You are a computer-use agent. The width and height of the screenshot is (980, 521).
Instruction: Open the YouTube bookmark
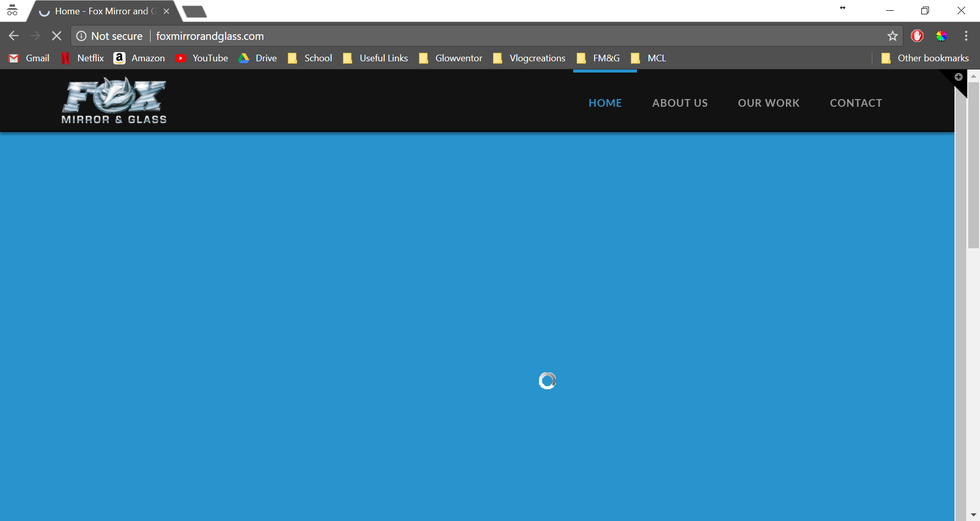pos(202,58)
